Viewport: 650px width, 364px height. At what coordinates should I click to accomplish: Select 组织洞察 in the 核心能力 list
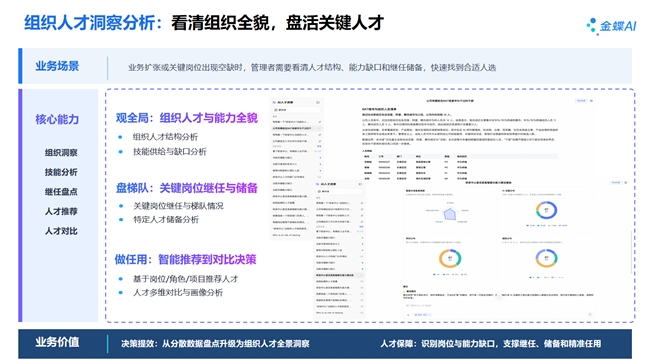[61, 153]
